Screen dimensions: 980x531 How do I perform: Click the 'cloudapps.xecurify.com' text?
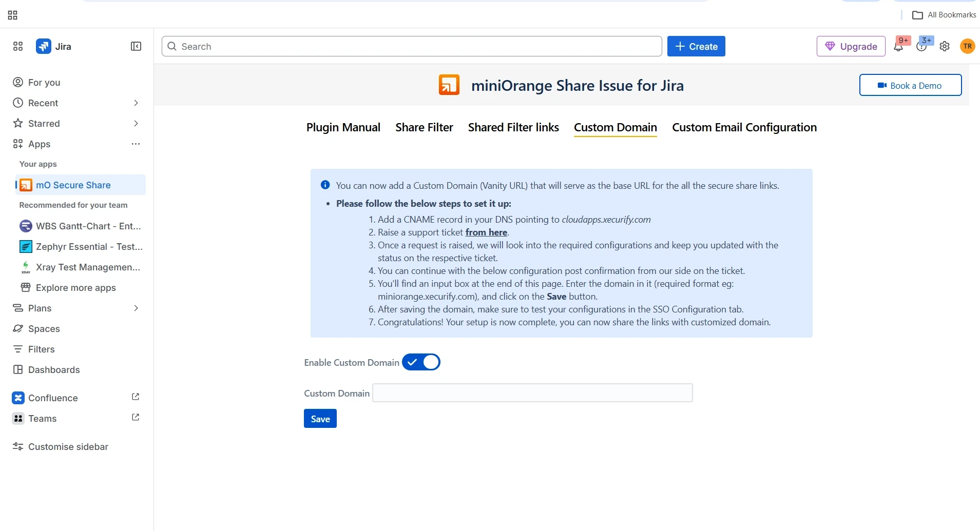coord(606,219)
